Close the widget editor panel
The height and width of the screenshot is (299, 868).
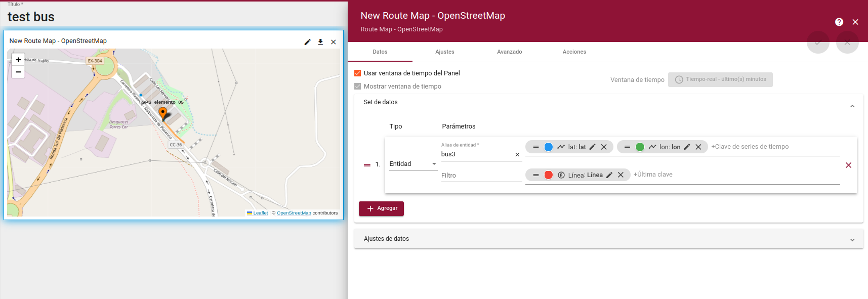855,22
